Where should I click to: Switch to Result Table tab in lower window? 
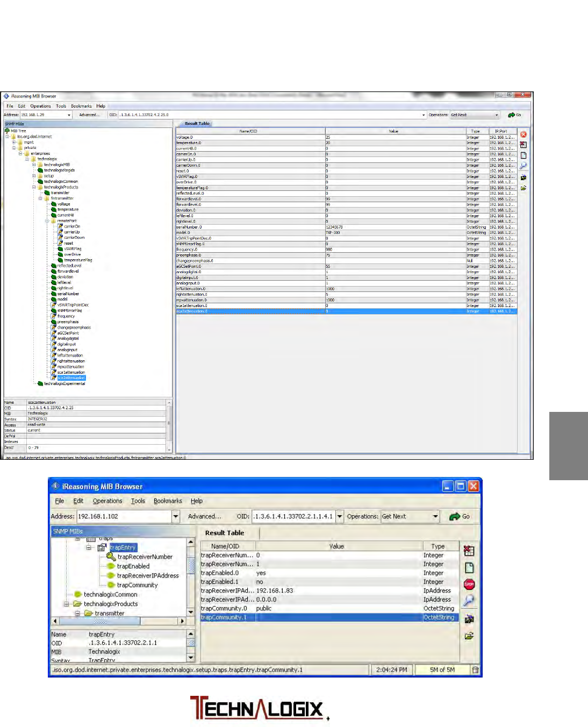(x=225, y=533)
